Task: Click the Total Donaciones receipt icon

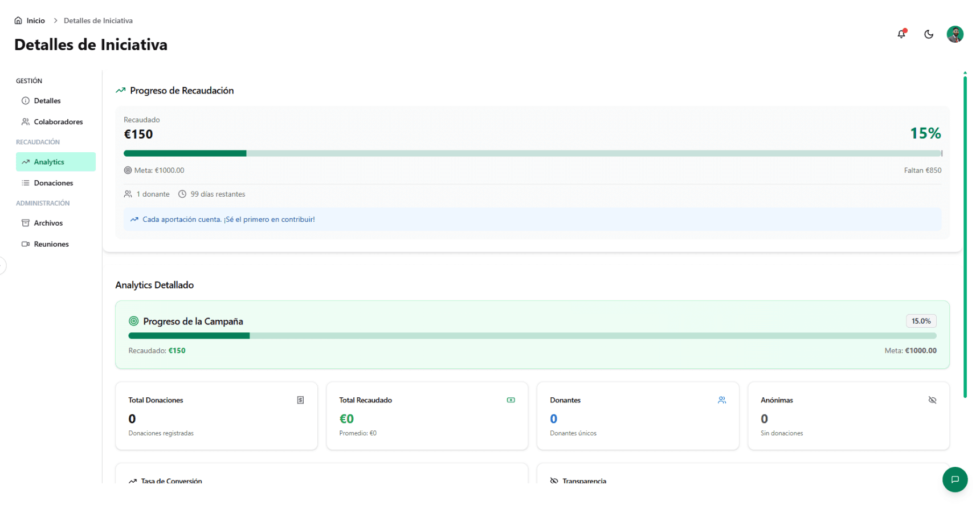Action: point(300,400)
